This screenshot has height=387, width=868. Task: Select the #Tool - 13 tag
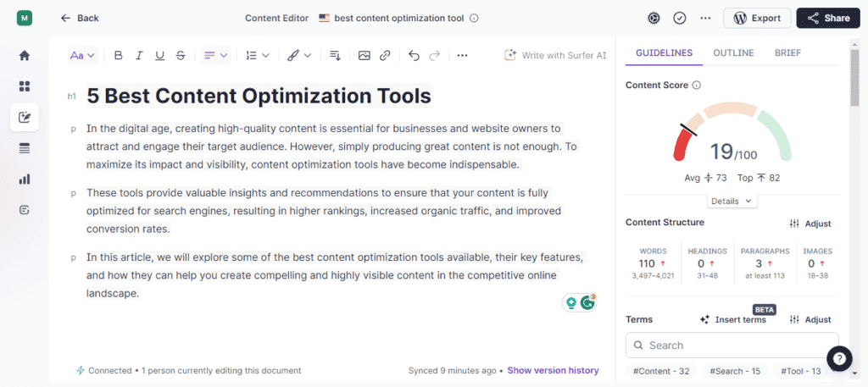coord(801,371)
